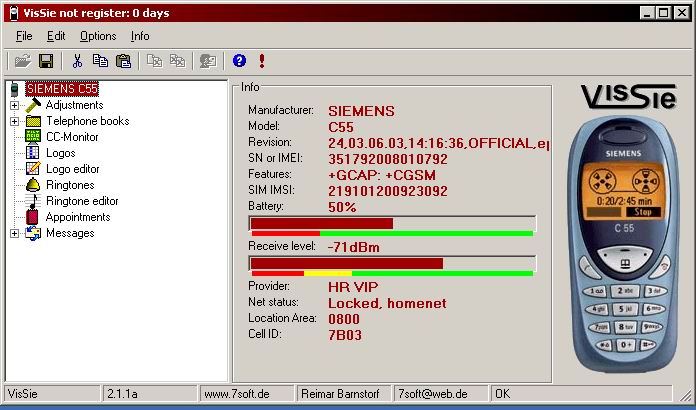
Task: Click the IMEI value 351792008010792
Action: coord(388,159)
